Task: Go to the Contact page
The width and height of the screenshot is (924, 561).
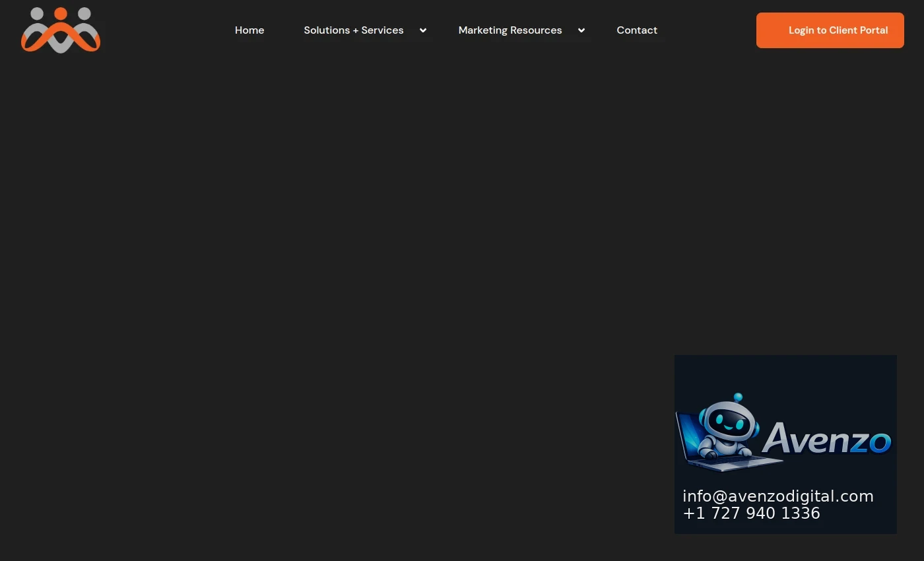Action: tap(637, 30)
